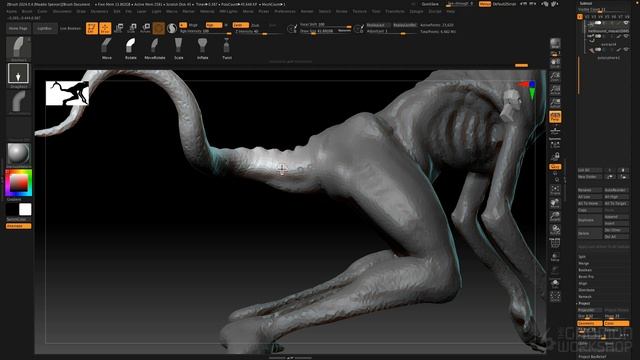Click the Actual size icon

pos(555,89)
